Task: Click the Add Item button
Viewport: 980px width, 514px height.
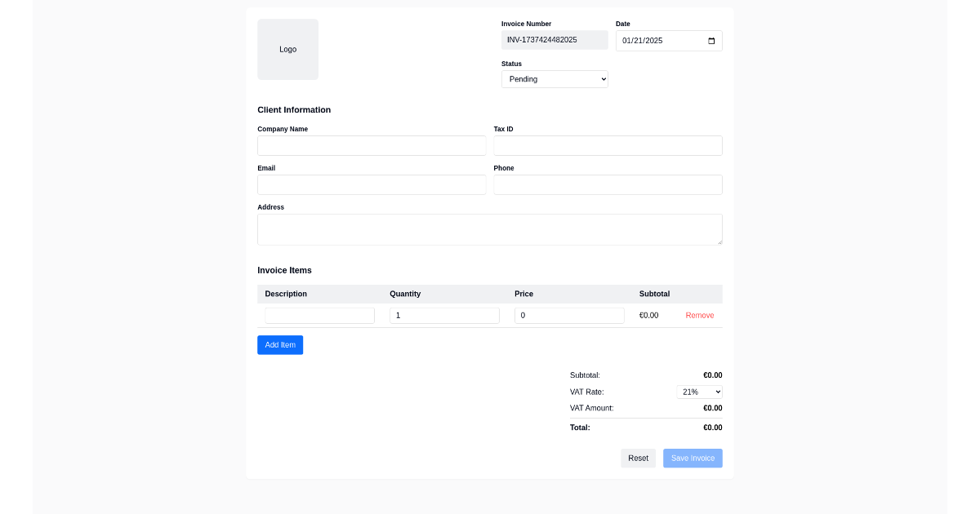Action: pyautogui.click(x=280, y=344)
